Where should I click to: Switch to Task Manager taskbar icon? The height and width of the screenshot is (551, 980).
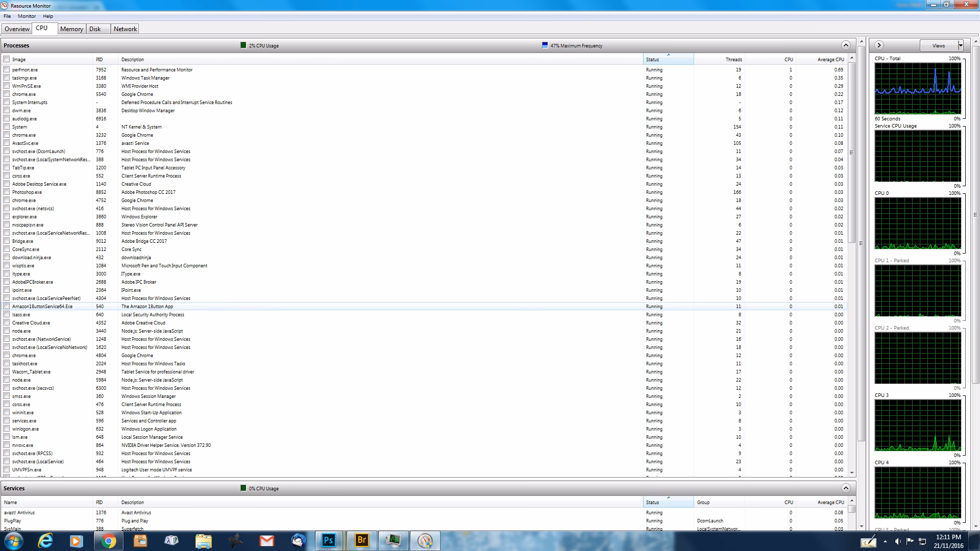point(394,541)
